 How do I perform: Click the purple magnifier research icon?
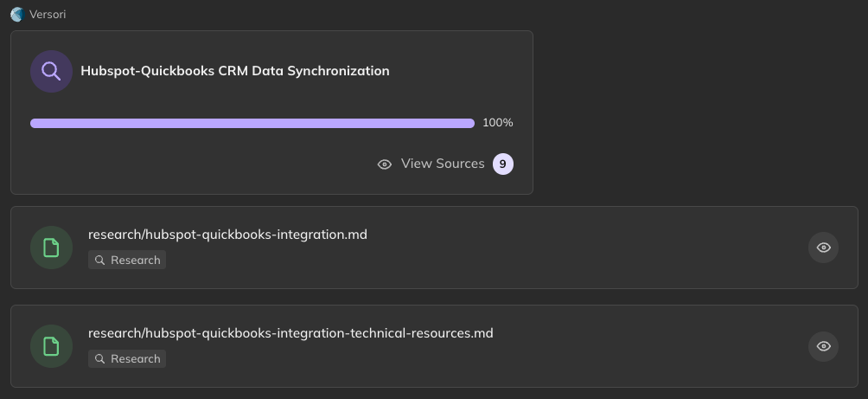[51, 71]
